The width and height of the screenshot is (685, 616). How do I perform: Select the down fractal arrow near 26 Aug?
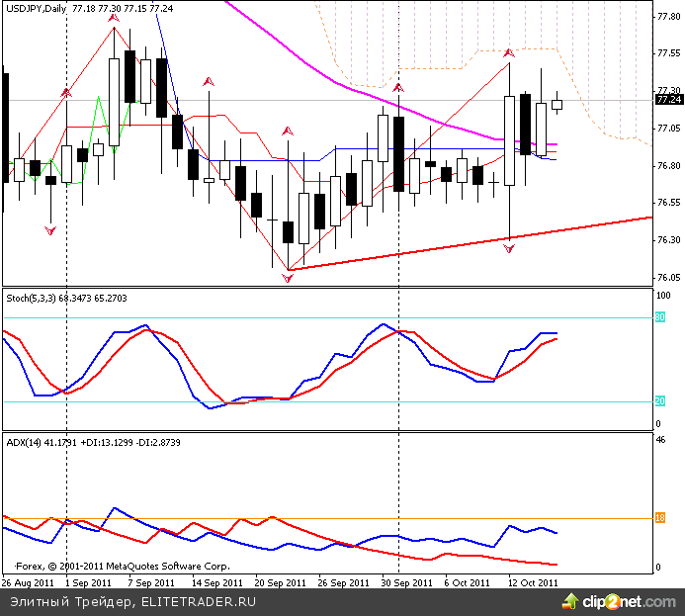(50, 230)
